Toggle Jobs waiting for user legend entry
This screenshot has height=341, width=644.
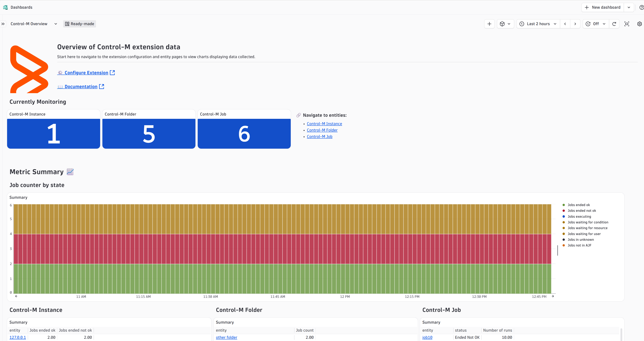(x=581, y=234)
